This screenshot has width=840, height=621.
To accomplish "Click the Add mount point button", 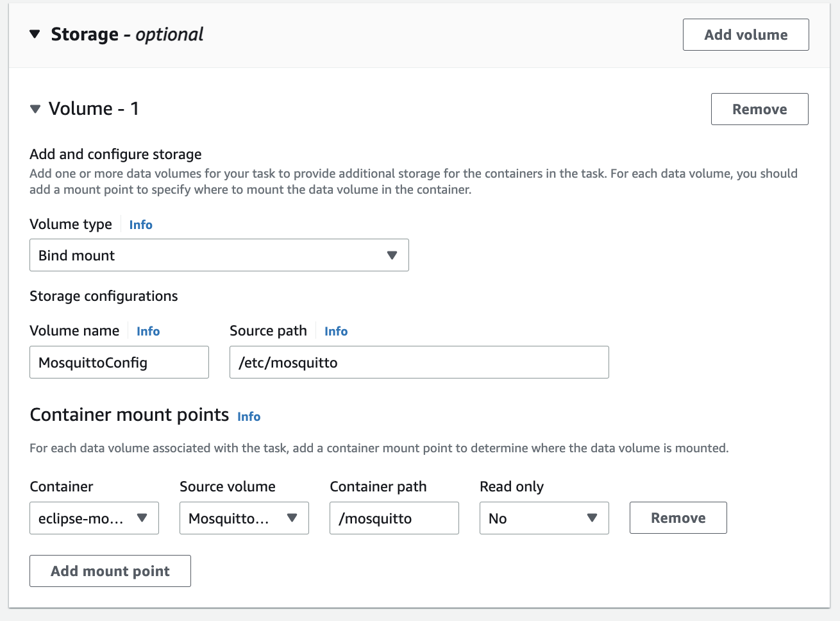I will point(110,571).
